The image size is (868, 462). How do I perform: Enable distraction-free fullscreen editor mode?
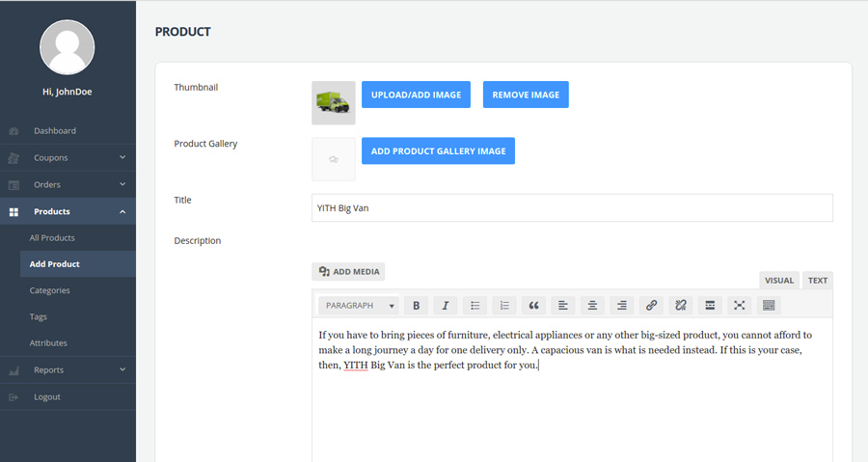click(x=740, y=306)
